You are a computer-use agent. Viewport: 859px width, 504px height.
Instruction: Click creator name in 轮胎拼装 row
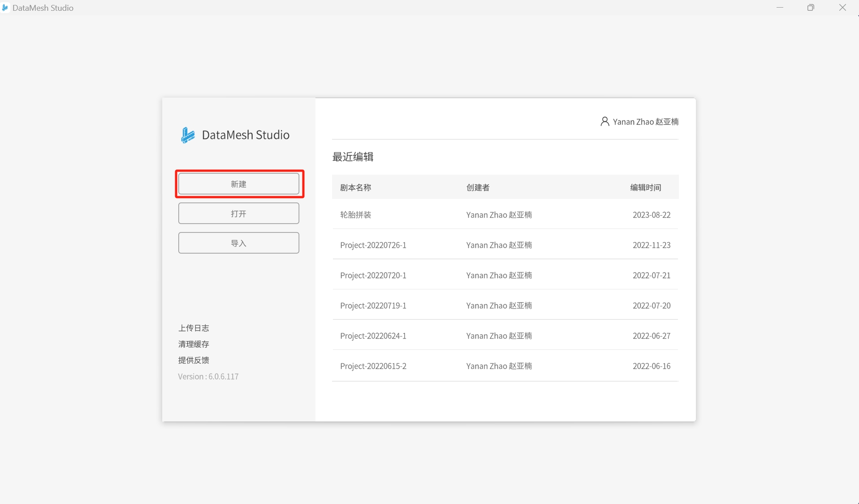[x=499, y=215]
